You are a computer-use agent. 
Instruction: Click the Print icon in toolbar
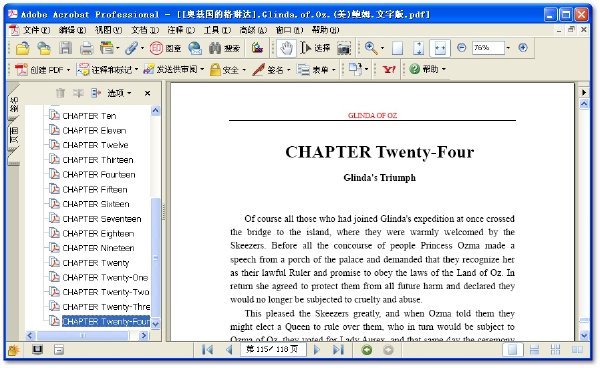pos(86,48)
